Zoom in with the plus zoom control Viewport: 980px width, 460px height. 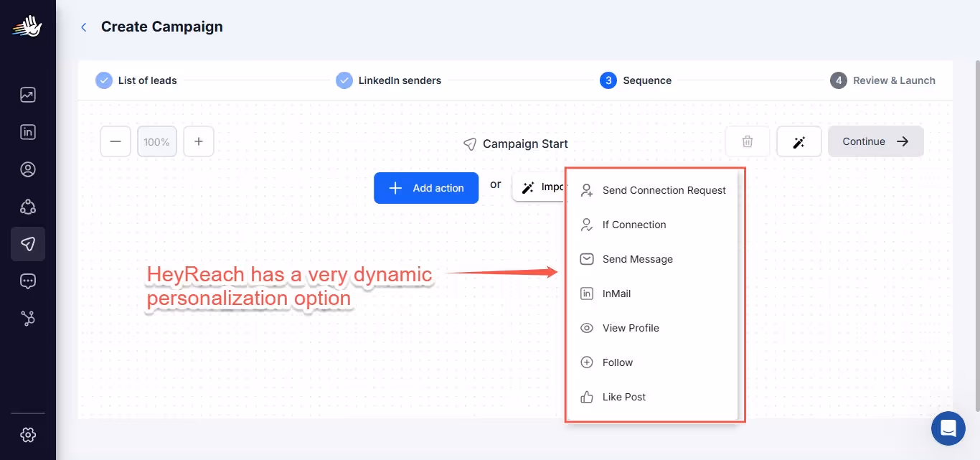198,141
